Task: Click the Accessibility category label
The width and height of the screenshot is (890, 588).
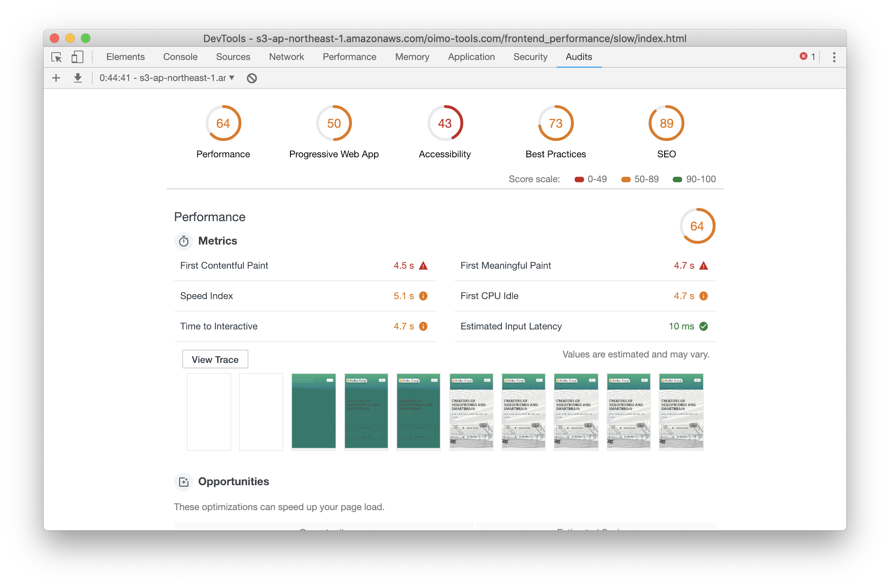Action: (445, 154)
